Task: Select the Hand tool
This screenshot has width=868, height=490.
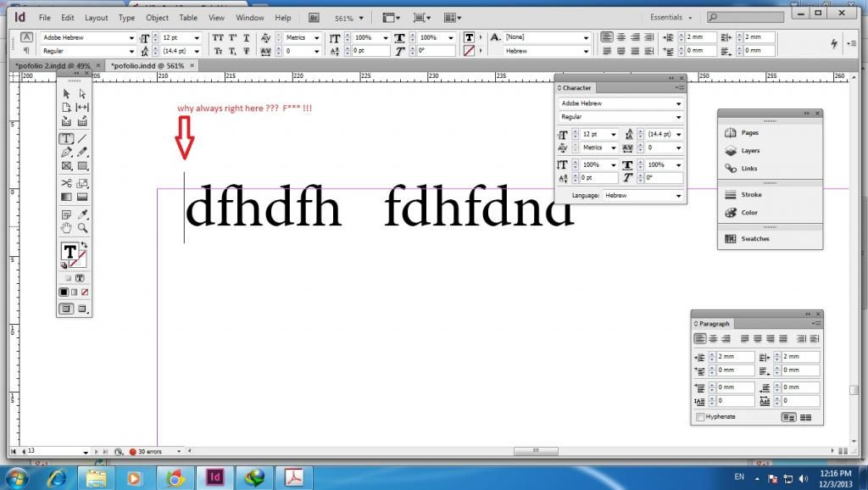Action: pos(66,227)
